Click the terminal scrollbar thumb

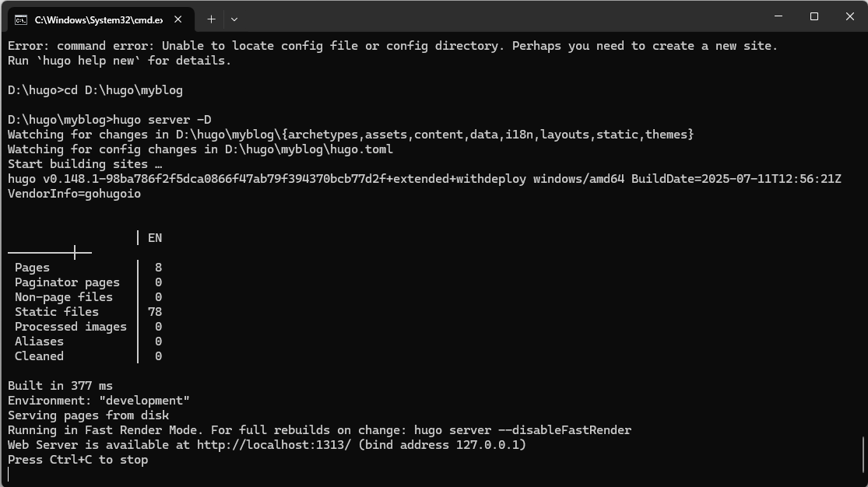coord(863,454)
